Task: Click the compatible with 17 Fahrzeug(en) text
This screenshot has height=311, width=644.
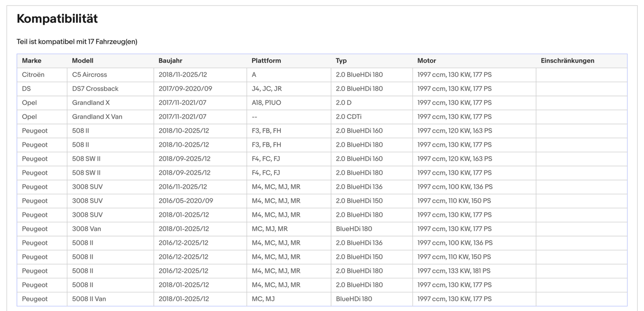Action: pyautogui.click(x=77, y=42)
